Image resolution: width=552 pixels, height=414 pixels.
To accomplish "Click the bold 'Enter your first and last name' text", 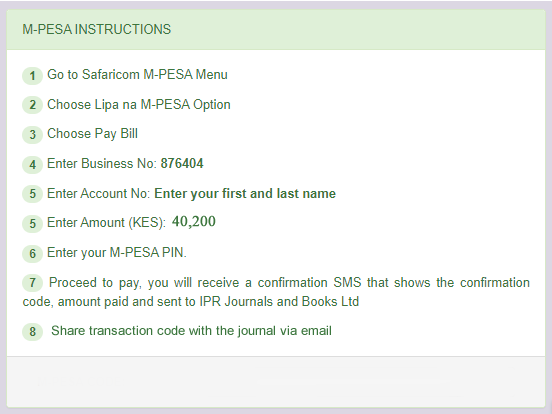I will (245, 194).
